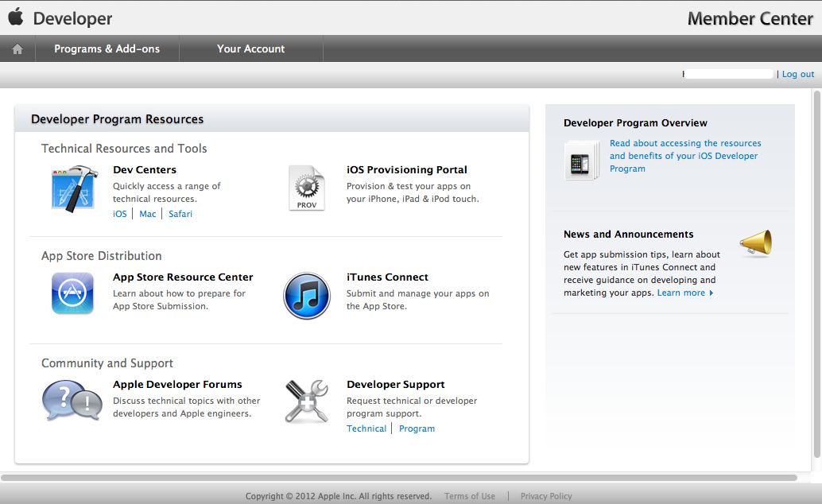Screen dimensions: 822x504
Task: Open the iOS Provisioning Portal PROV icon
Action: [x=307, y=188]
